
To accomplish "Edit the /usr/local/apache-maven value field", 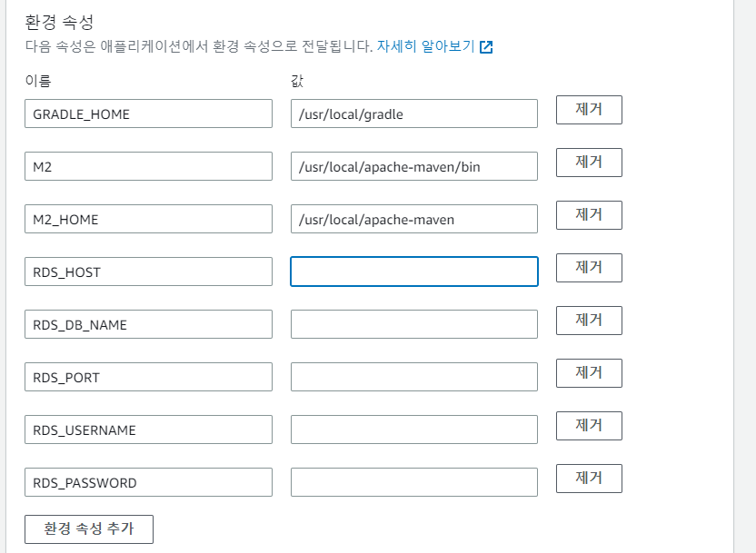I will pyautogui.click(x=414, y=219).
